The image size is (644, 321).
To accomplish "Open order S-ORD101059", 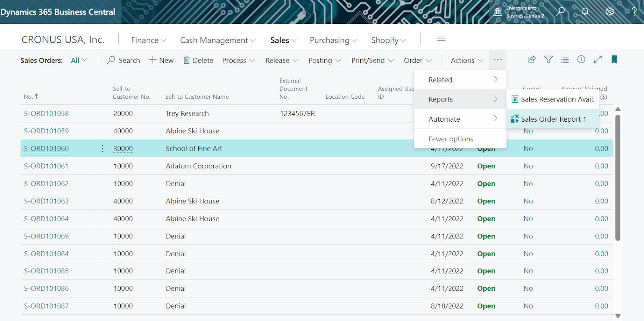I will pyautogui.click(x=46, y=131).
